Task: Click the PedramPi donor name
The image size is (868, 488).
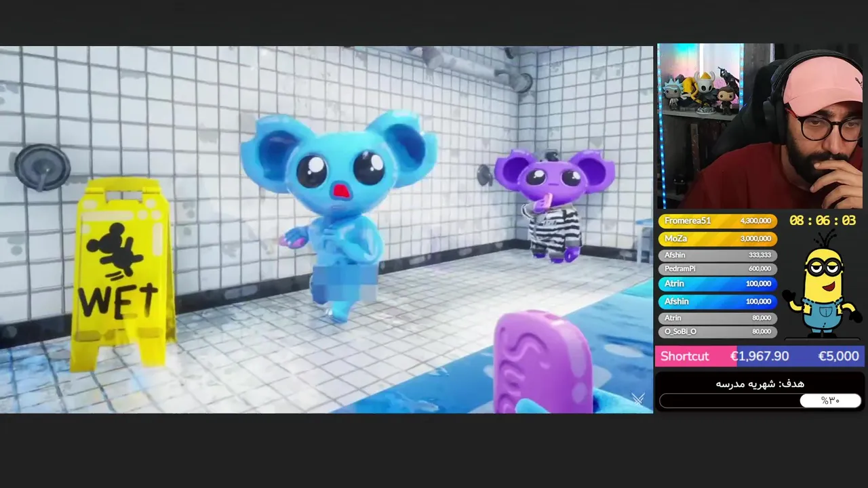Action: click(x=679, y=269)
